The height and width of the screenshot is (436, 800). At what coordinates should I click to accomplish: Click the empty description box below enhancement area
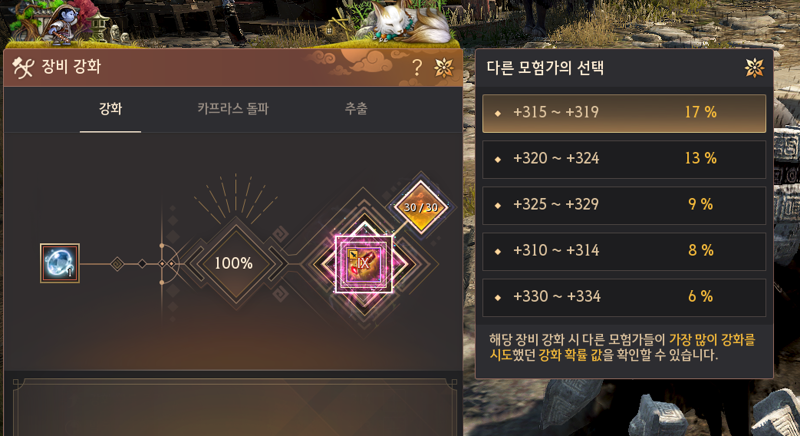click(x=234, y=407)
